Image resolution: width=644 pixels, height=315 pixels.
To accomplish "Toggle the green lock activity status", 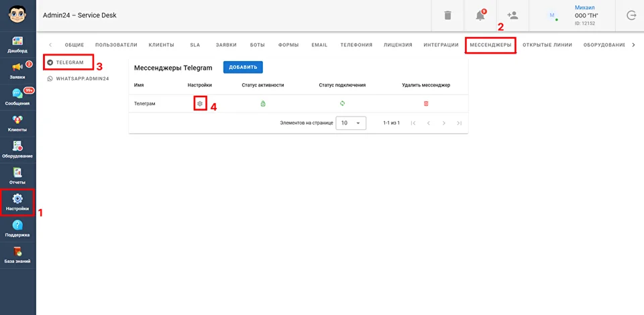I will point(263,103).
